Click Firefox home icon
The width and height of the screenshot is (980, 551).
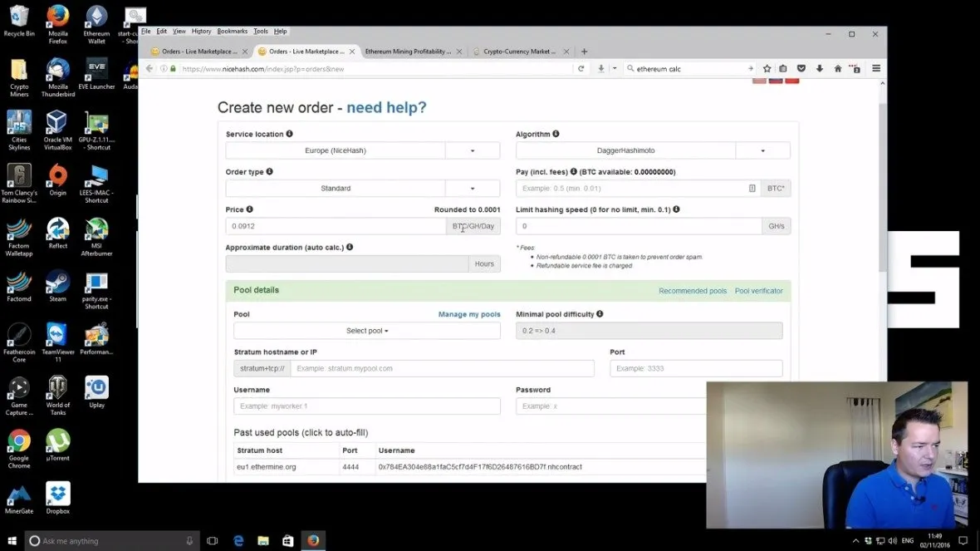(837, 69)
